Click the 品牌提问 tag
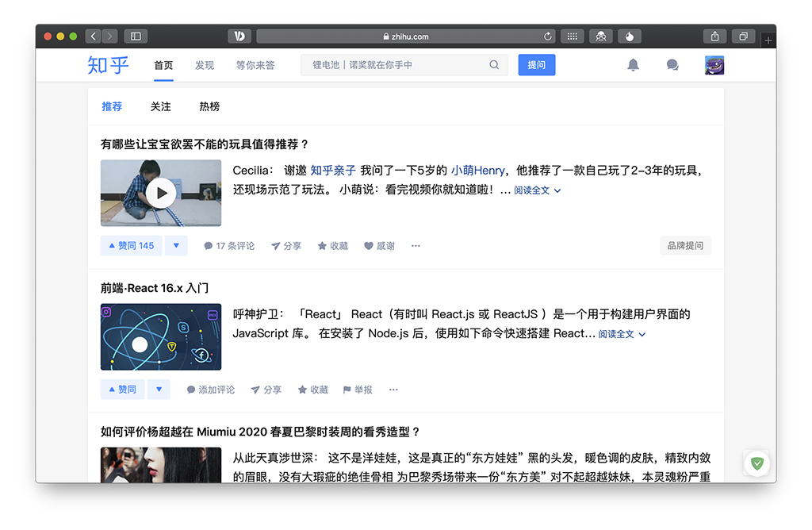The height and width of the screenshot is (530, 812). (x=685, y=246)
